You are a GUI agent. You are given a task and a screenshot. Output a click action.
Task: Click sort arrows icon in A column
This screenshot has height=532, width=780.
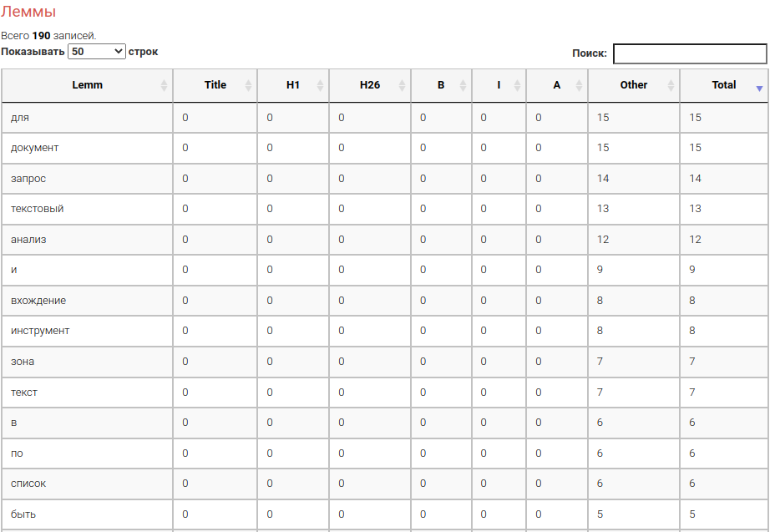coord(579,85)
